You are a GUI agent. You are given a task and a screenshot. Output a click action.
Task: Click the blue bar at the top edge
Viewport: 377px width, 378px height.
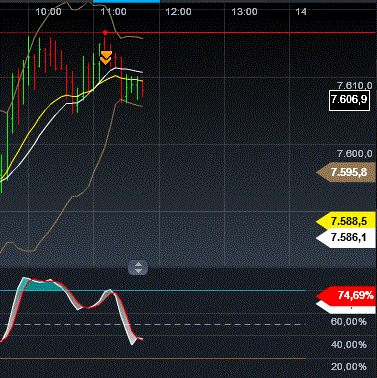pyautogui.click(x=126, y=1)
